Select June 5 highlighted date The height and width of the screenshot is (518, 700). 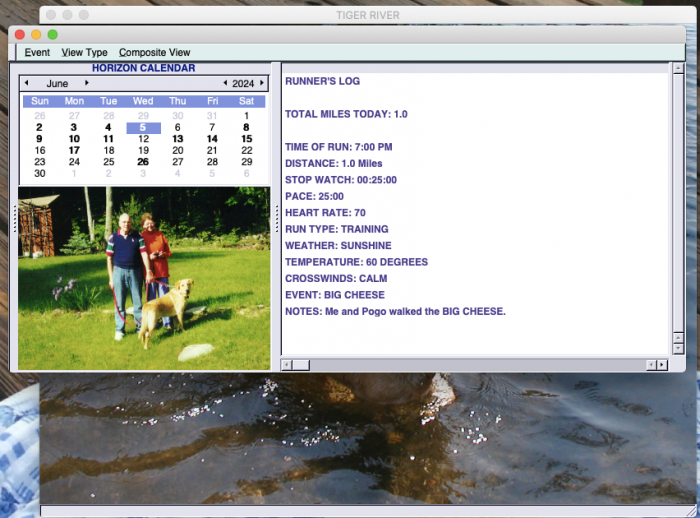pos(143,127)
